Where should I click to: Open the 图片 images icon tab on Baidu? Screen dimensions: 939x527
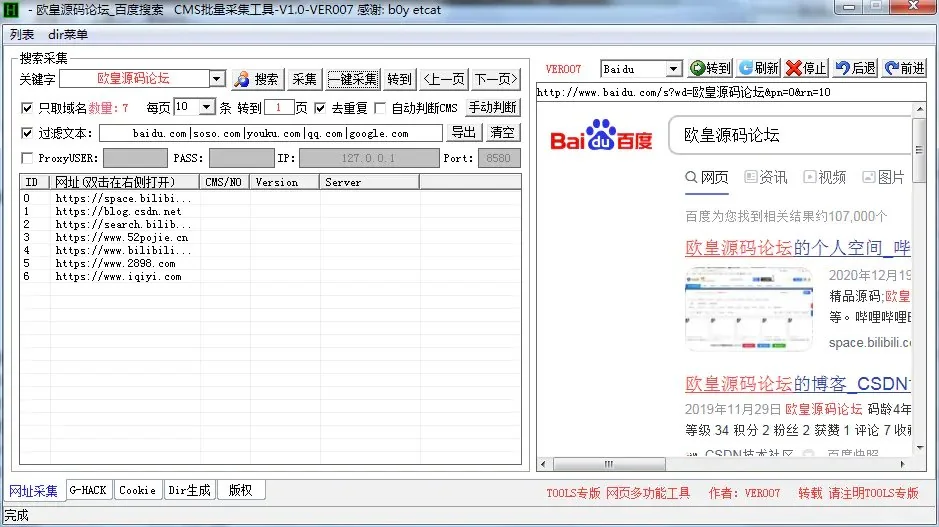tap(881, 177)
